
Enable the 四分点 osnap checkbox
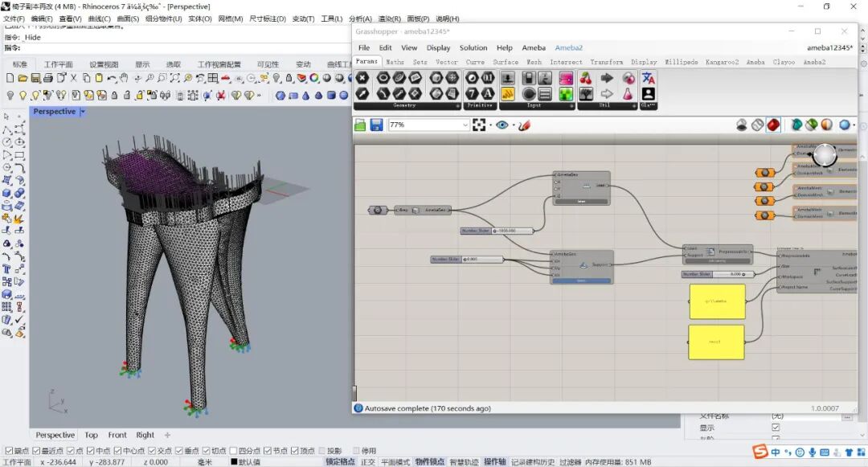[x=234, y=451]
